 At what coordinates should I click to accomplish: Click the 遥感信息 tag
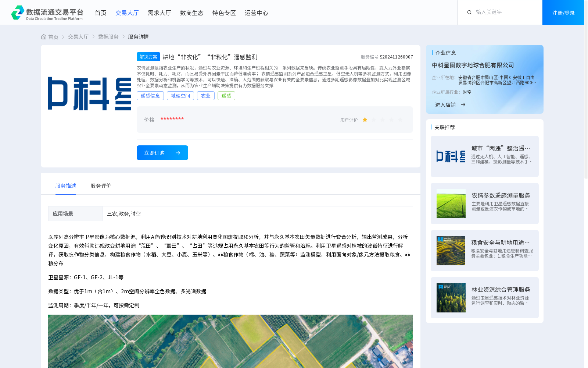click(x=150, y=96)
